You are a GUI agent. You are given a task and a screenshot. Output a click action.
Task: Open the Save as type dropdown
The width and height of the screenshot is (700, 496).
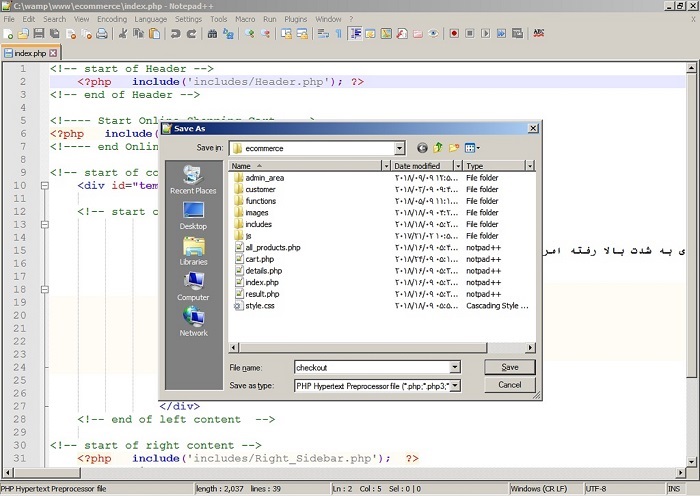[455, 386]
